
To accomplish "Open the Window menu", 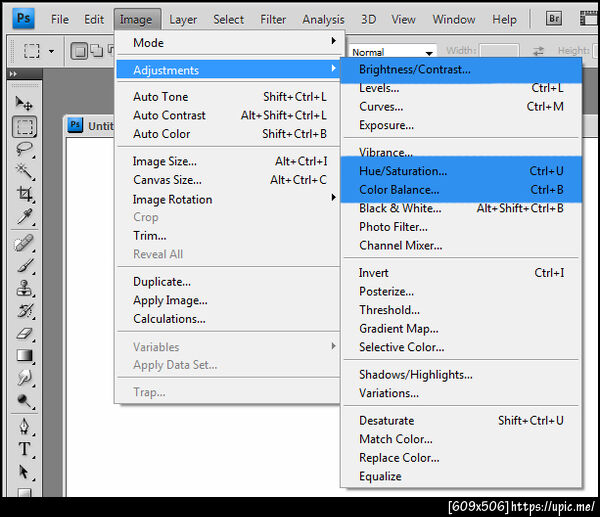I will (454, 19).
